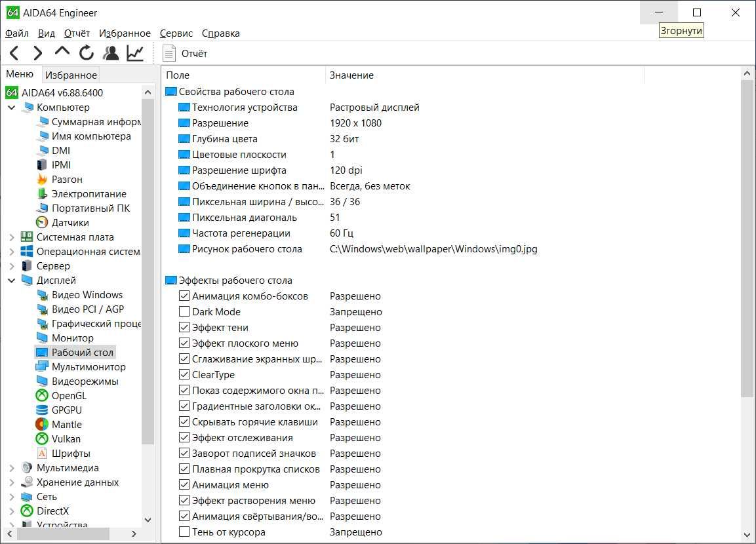The width and height of the screenshot is (756, 544).
Task: Select Видеорежимы in the tree
Action: [85, 381]
